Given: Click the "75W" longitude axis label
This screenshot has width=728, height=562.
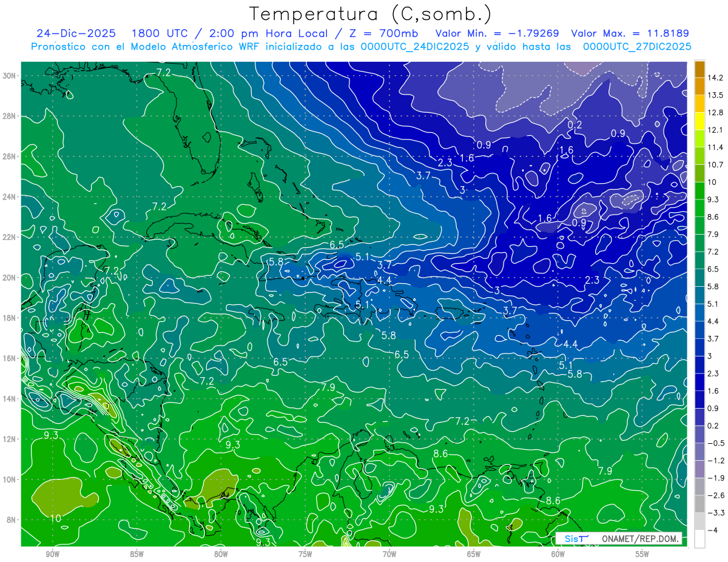Looking at the screenshot, I should click(305, 554).
